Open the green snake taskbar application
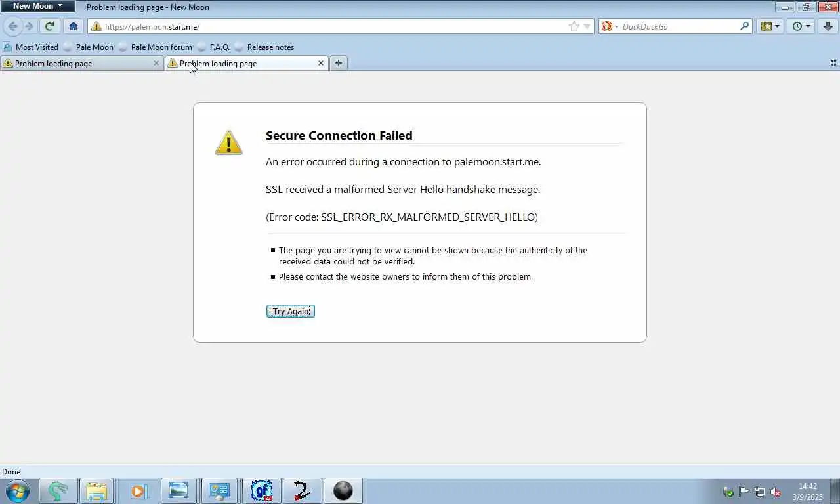Screen dimensions: 840x504 (58, 491)
